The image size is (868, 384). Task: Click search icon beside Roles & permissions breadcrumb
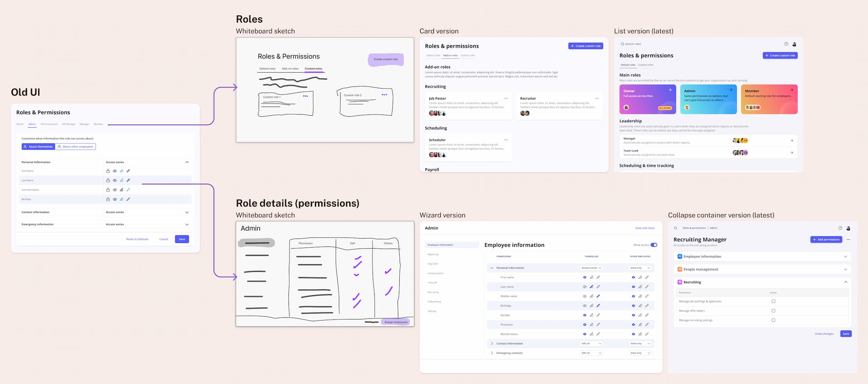coord(675,228)
